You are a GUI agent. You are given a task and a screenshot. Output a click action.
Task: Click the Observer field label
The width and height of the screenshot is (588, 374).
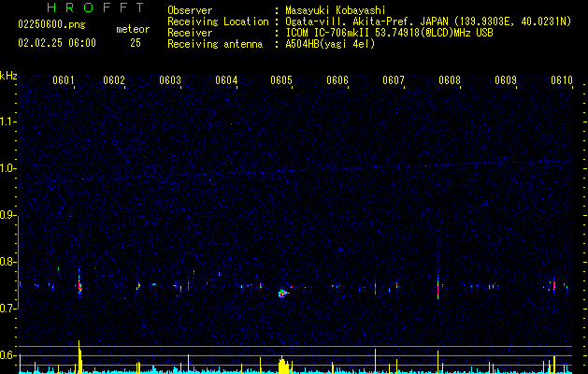click(x=190, y=10)
